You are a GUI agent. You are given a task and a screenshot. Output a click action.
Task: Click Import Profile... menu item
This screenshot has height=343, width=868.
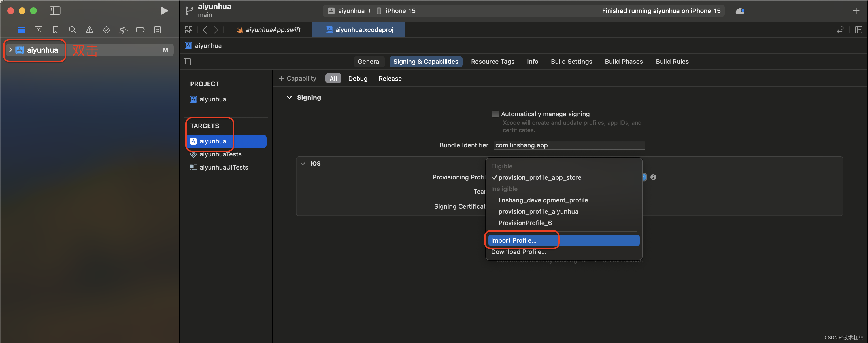[563, 240]
